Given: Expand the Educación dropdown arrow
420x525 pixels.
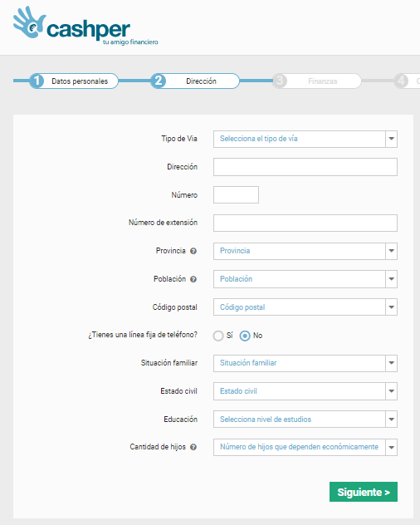Looking at the screenshot, I should tap(391, 420).
